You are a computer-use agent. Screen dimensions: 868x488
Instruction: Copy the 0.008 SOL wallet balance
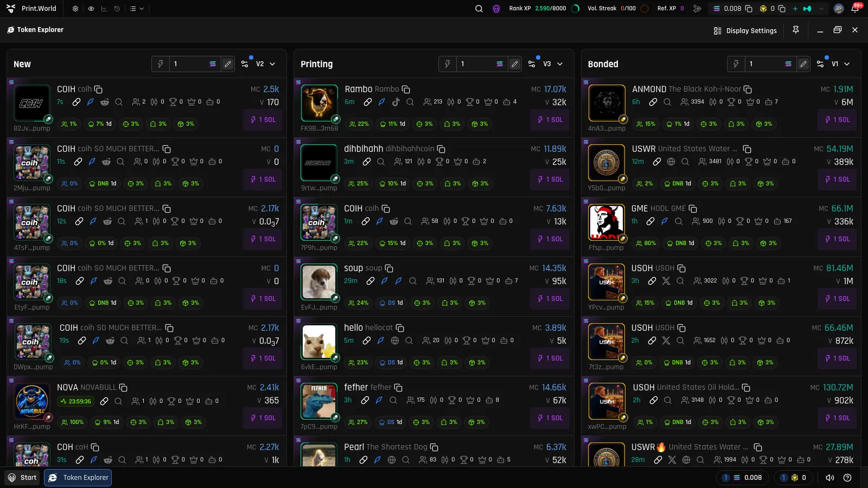pyautogui.click(x=749, y=9)
